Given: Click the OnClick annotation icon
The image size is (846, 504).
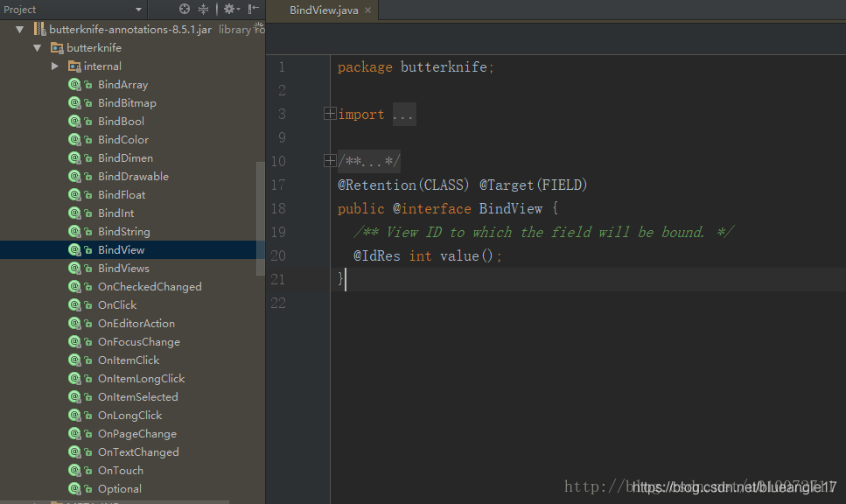Looking at the screenshot, I should tap(75, 304).
